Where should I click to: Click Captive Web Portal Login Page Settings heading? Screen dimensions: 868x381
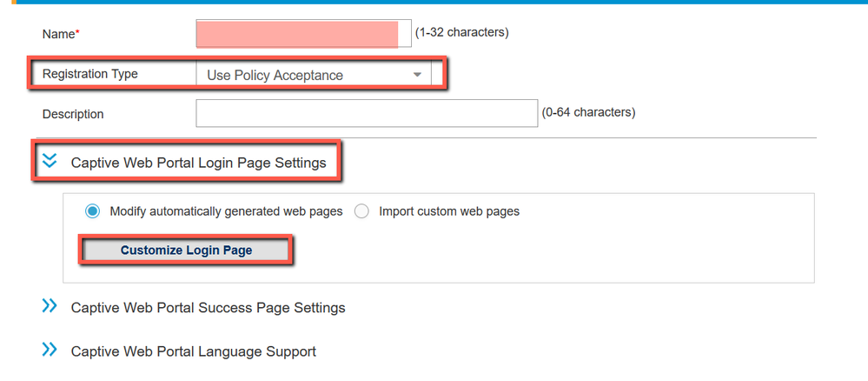coord(198,163)
